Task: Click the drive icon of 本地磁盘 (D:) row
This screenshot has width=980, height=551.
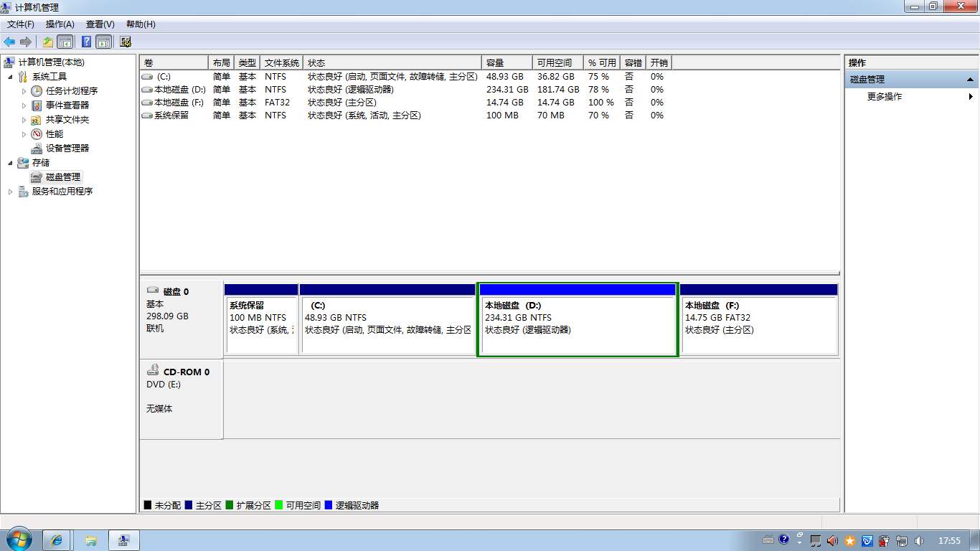Action: [147, 90]
